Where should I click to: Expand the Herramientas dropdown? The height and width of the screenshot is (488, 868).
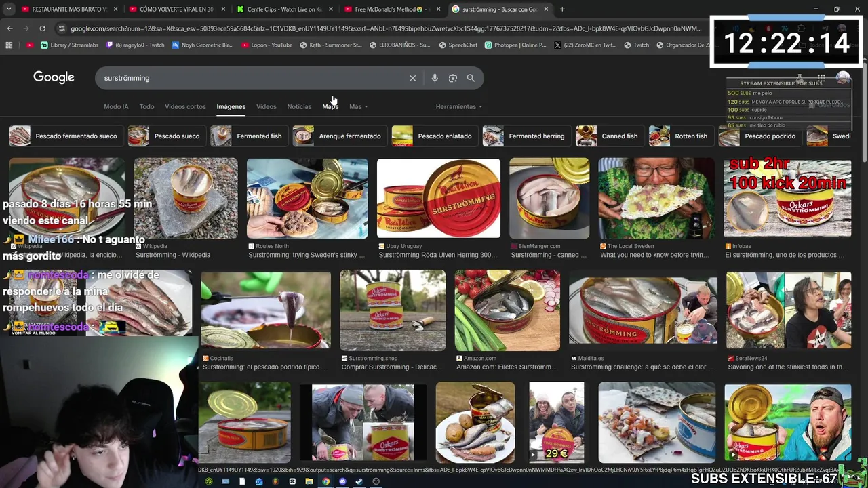pos(459,106)
